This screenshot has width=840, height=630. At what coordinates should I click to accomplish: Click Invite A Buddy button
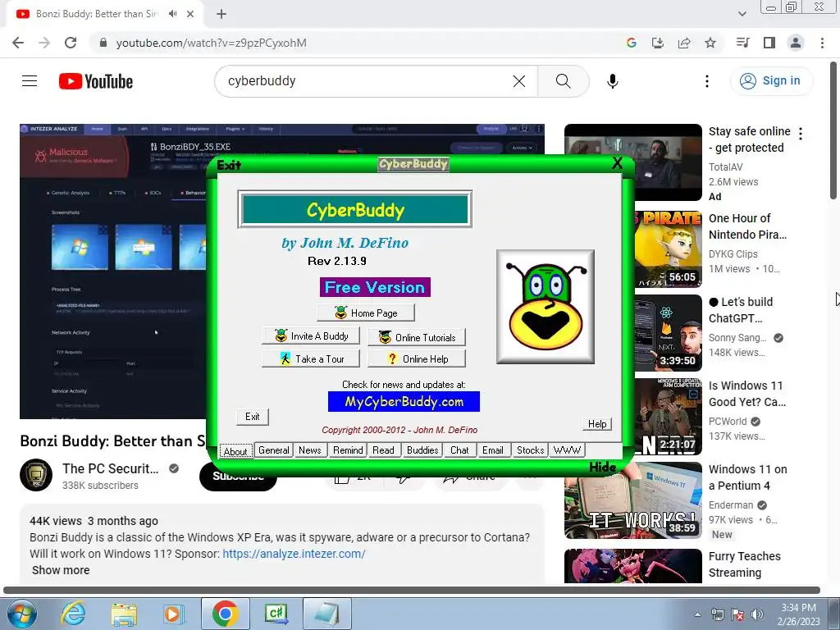(x=311, y=336)
